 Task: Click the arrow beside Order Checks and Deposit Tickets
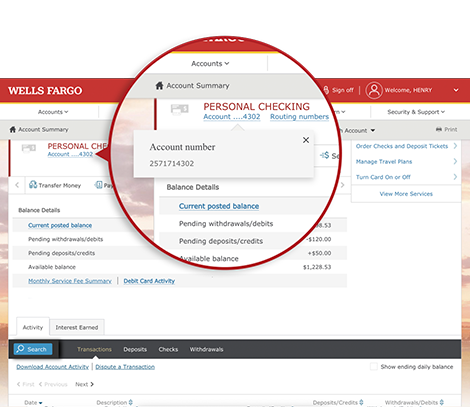click(455, 146)
